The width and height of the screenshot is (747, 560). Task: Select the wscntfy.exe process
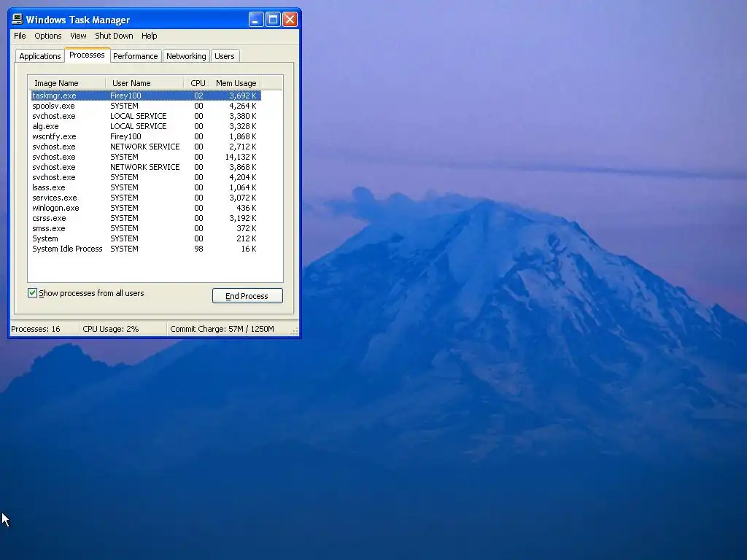(145, 136)
